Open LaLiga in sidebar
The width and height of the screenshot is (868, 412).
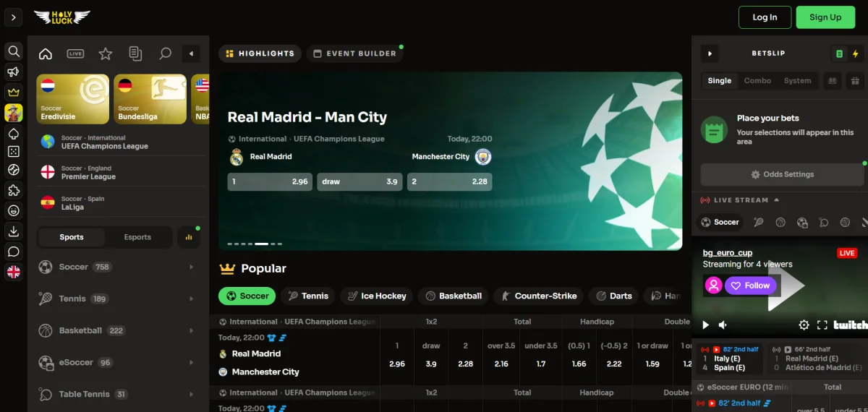[x=122, y=202]
